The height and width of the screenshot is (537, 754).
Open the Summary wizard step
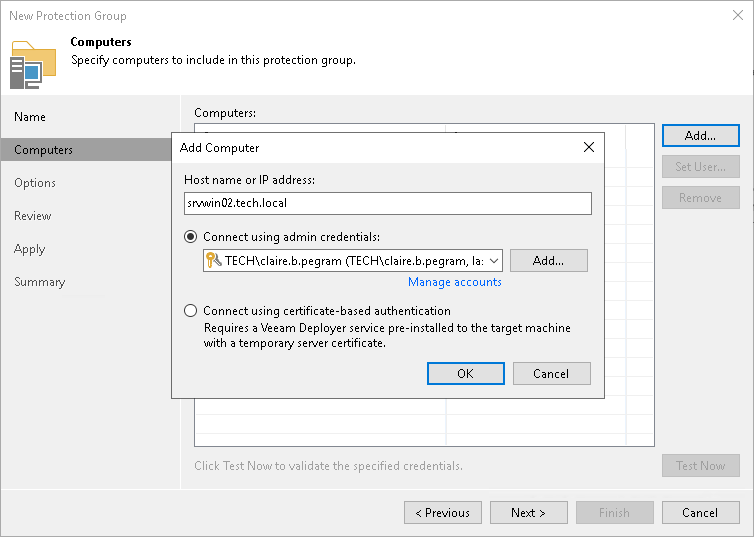pos(39,282)
